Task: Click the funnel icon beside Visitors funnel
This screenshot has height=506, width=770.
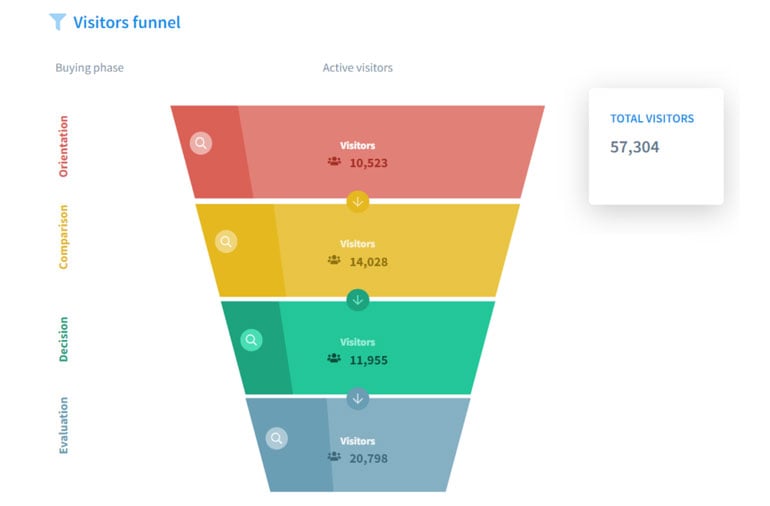Action: [x=57, y=21]
